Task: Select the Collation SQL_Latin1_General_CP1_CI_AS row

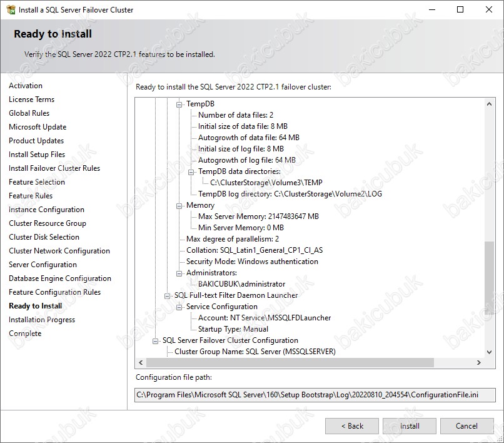Action: click(255, 250)
